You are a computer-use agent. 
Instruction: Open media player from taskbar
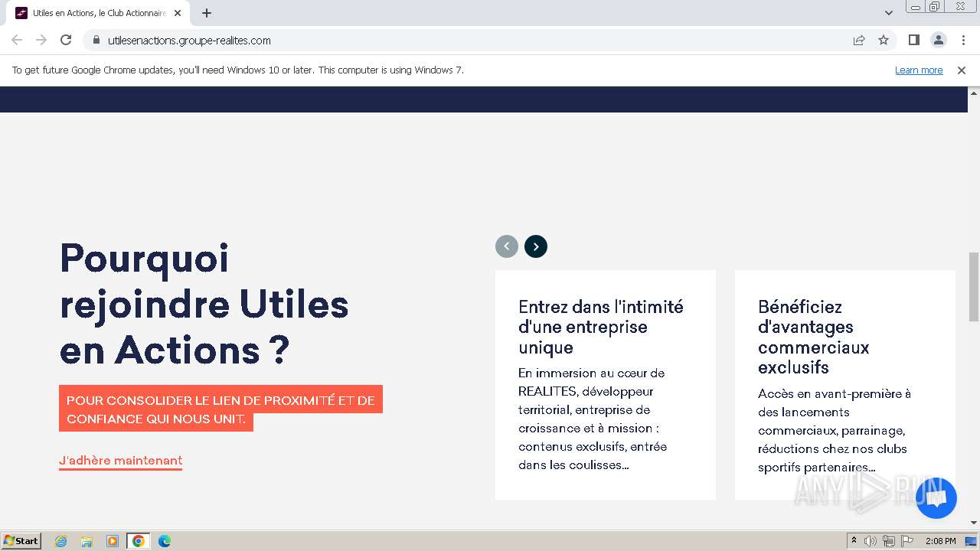pos(113,541)
